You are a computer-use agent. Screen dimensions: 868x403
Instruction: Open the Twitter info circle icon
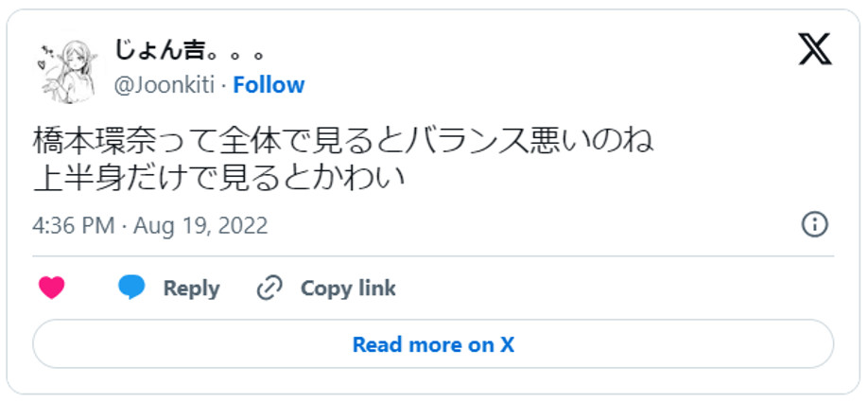point(814,224)
